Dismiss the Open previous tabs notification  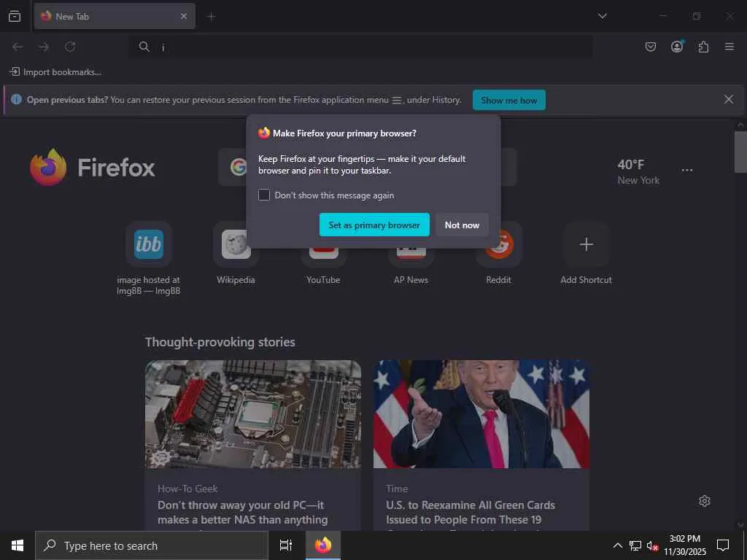pos(729,99)
